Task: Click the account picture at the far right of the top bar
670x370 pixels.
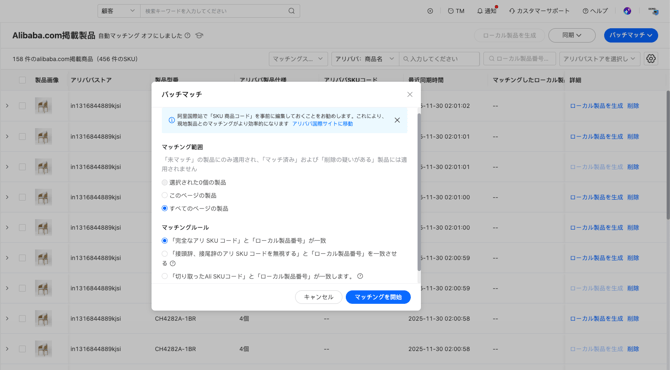Action: 653,11
